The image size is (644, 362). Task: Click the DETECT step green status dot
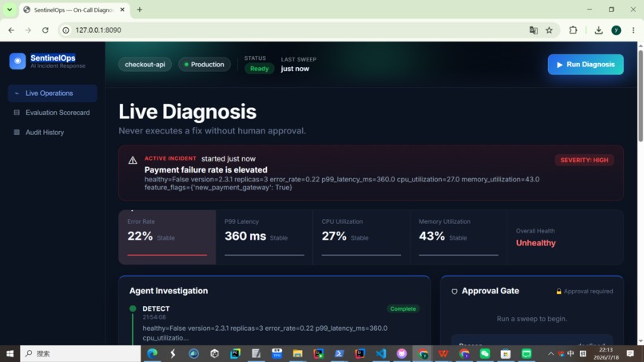[133, 308]
